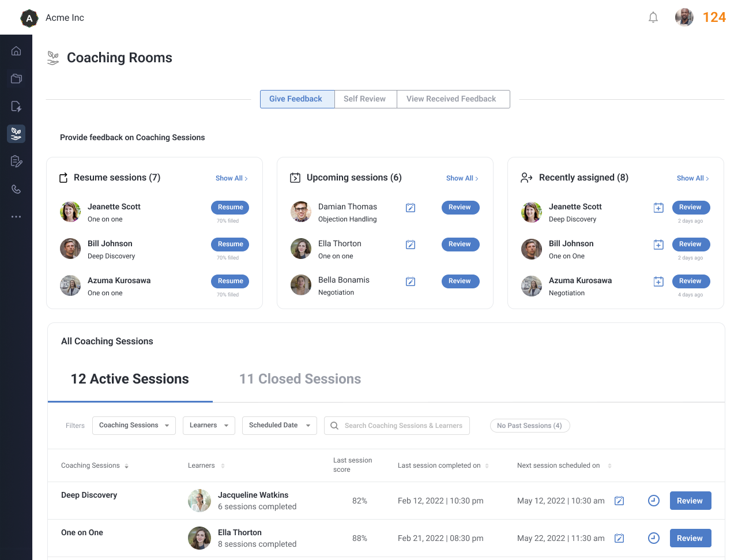Click the Search Coaching Sessions & Learners field

(403, 426)
